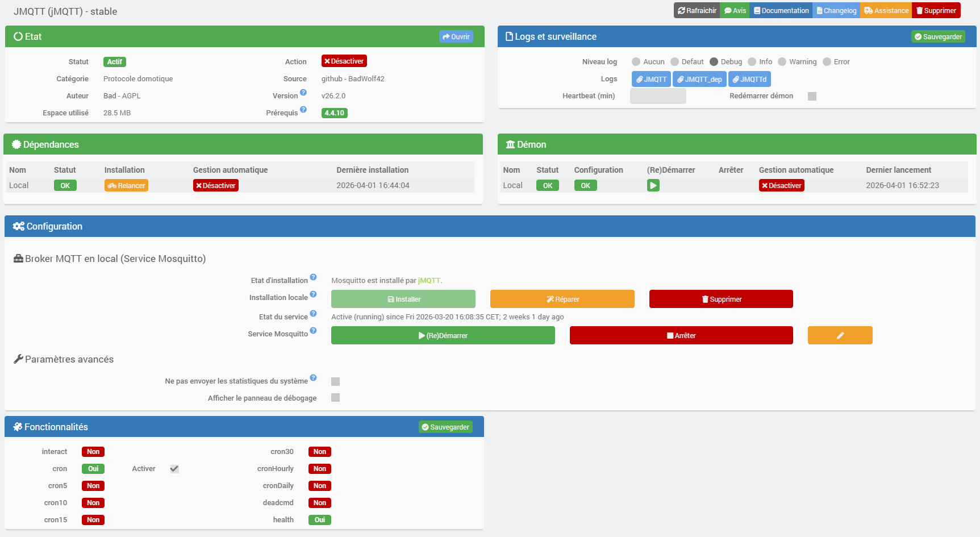The image size is (980, 537).
Task: Check 'Ne pas envoyer les statistiques du système'
Action: [335, 381]
